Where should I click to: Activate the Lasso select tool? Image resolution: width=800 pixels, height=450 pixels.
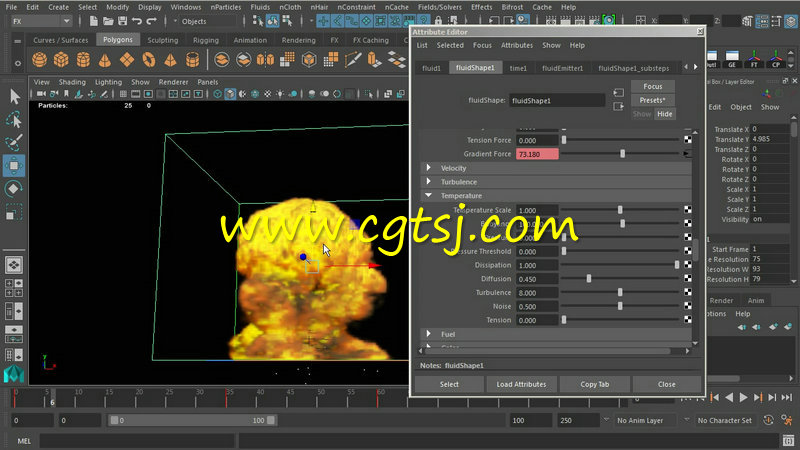tap(14, 119)
